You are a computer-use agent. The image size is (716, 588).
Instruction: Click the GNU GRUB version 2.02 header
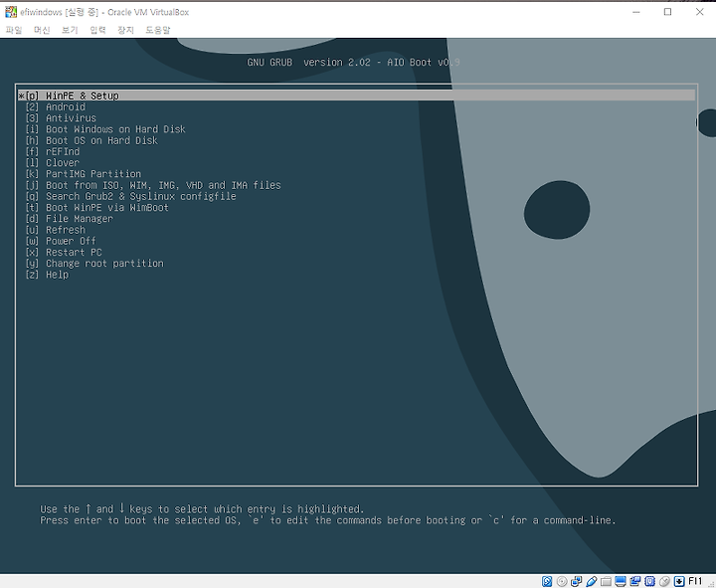(x=353, y=62)
